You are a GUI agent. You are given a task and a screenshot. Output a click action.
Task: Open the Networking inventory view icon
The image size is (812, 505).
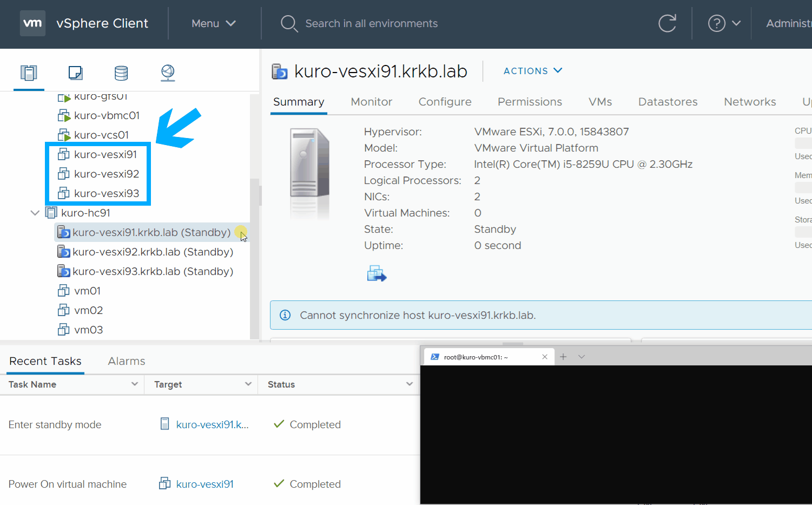pos(168,73)
